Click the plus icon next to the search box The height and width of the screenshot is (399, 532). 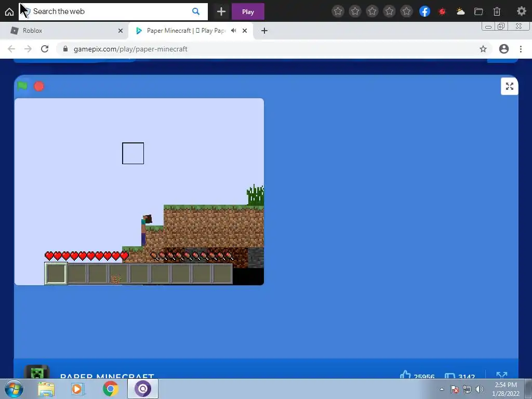pyautogui.click(x=221, y=11)
